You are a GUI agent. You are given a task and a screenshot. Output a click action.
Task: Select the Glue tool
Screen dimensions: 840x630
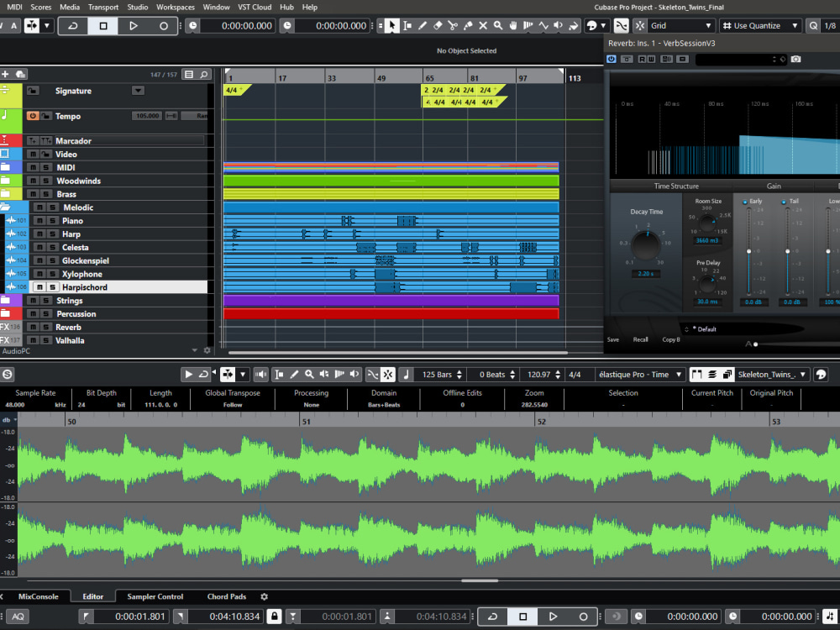[468, 26]
